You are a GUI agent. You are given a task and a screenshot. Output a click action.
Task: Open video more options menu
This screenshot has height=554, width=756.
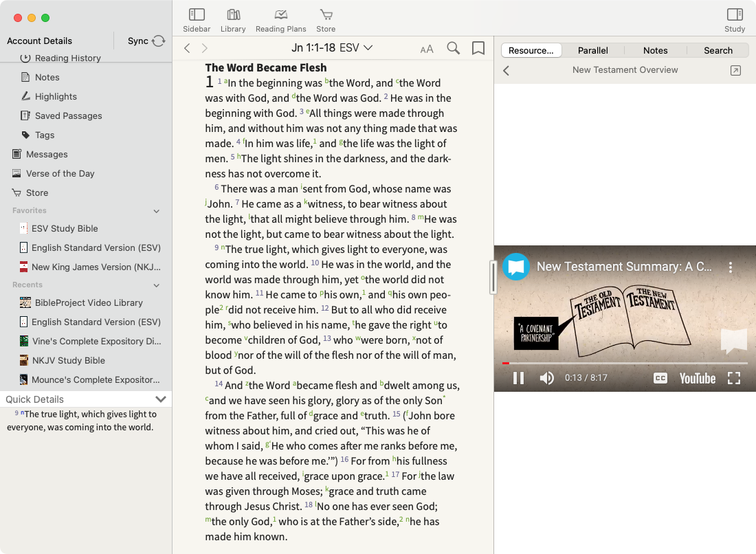[x=731, y=267]
